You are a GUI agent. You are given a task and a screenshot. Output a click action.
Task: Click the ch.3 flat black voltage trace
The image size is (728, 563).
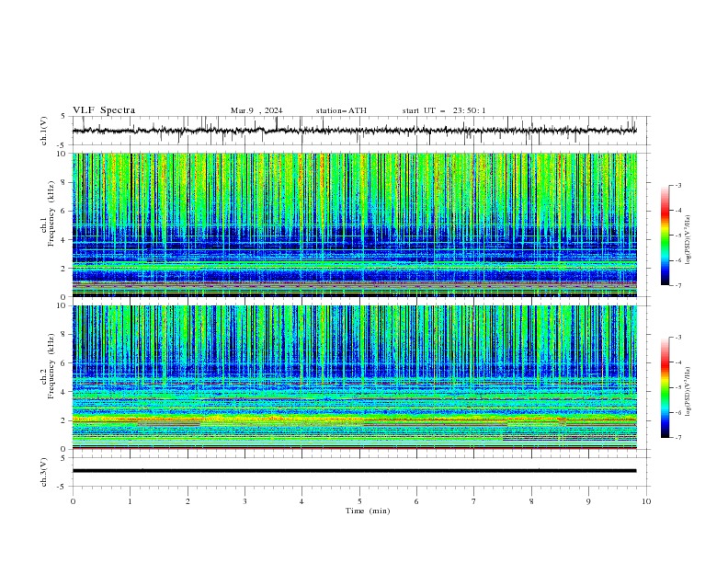pyautogui.click(x=354, y=471)
